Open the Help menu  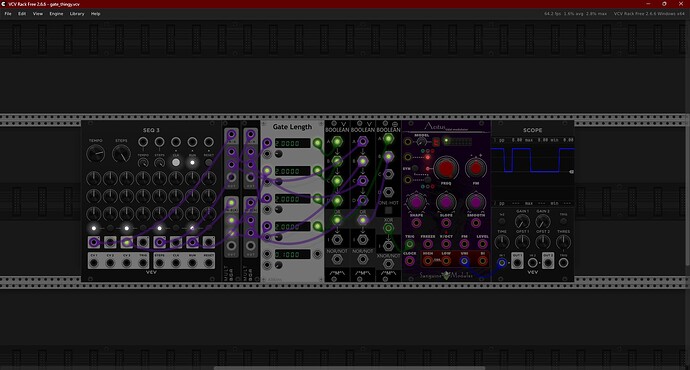tap(95, 14)
